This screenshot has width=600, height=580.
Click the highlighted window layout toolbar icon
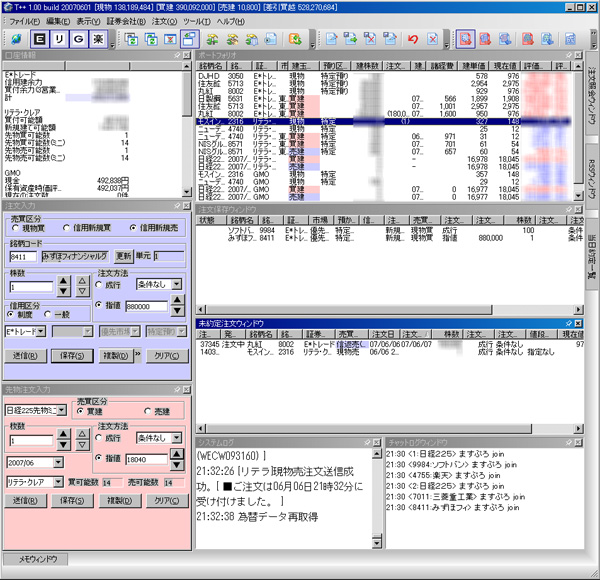click(189, 39)
